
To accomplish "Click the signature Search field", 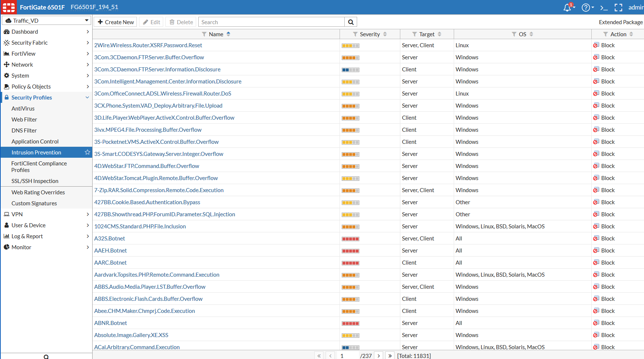I will pos(272,22).
